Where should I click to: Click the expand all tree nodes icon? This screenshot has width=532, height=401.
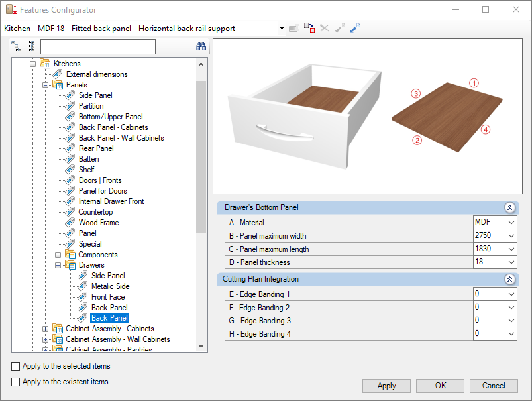click(x=17, y=46)
